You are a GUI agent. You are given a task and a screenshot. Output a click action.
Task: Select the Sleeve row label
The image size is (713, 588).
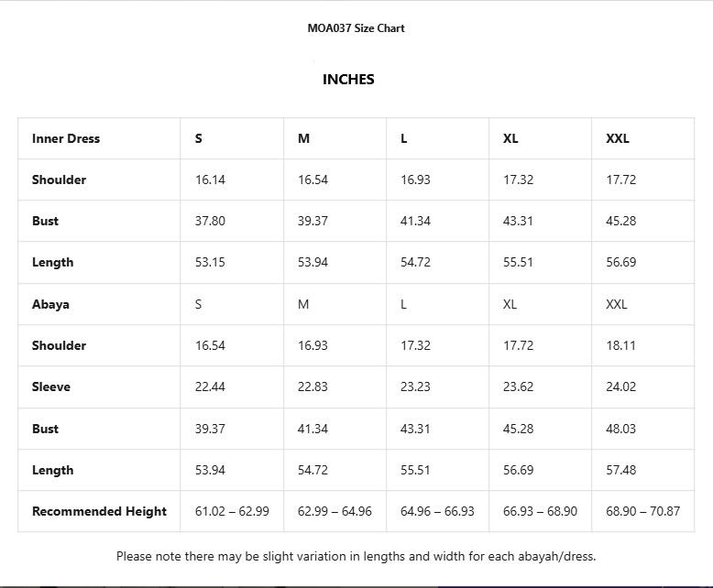pos(51,387)
